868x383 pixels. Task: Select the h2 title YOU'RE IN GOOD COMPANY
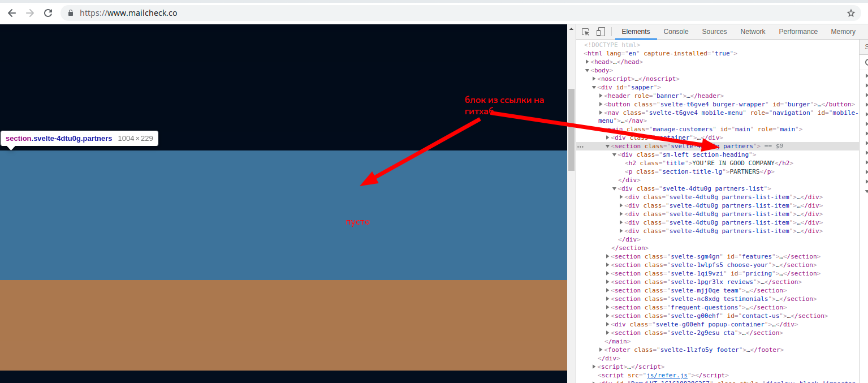pos(709,163)
